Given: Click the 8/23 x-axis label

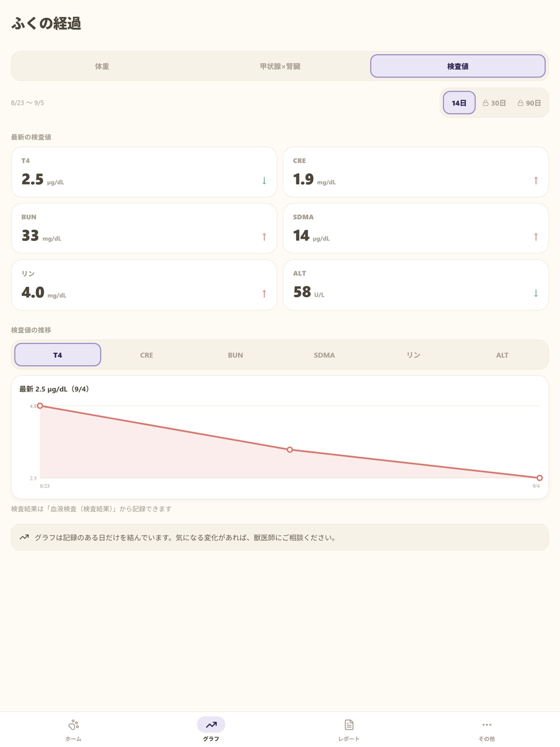Looking at the screenshot, I should [x=45, y=486].
